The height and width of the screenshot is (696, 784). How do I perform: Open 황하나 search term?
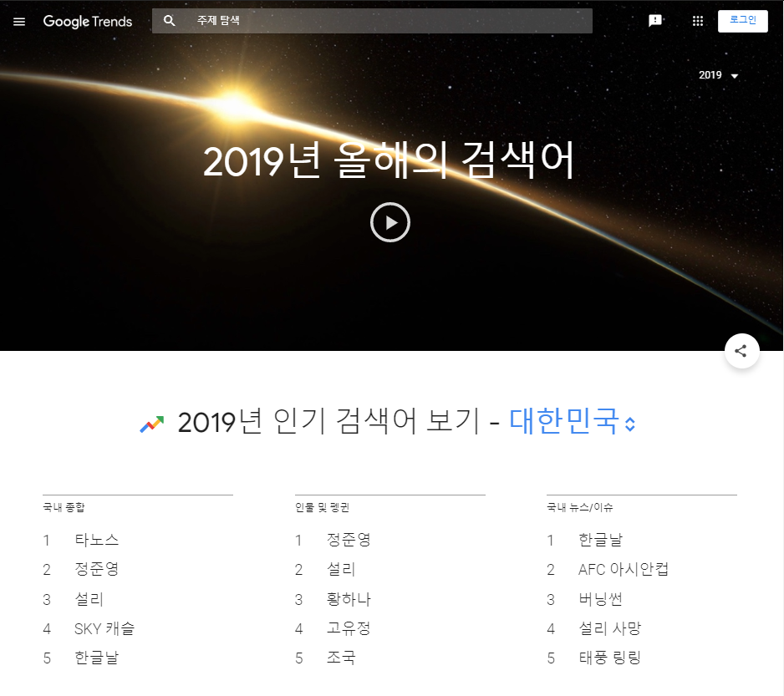click(349, 599)
